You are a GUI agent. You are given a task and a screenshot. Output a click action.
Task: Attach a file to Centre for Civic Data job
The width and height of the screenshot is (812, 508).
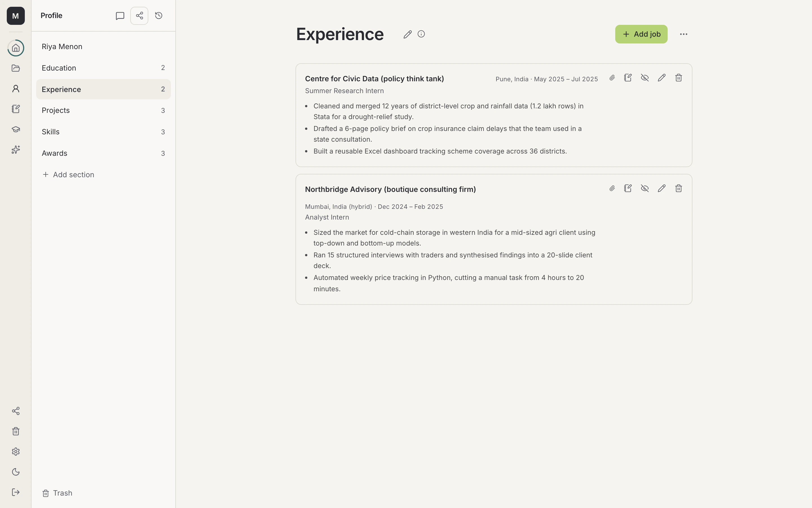pos(612,78)
